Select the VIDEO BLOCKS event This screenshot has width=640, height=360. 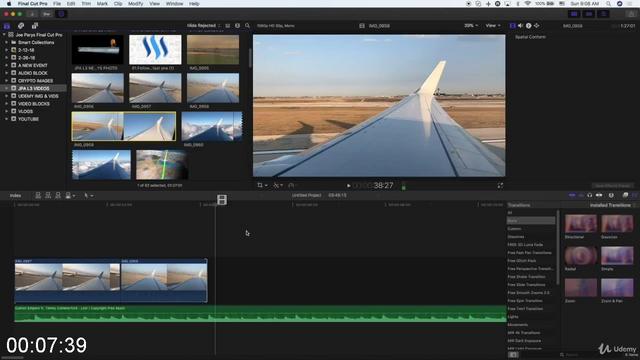click(33, 104)
